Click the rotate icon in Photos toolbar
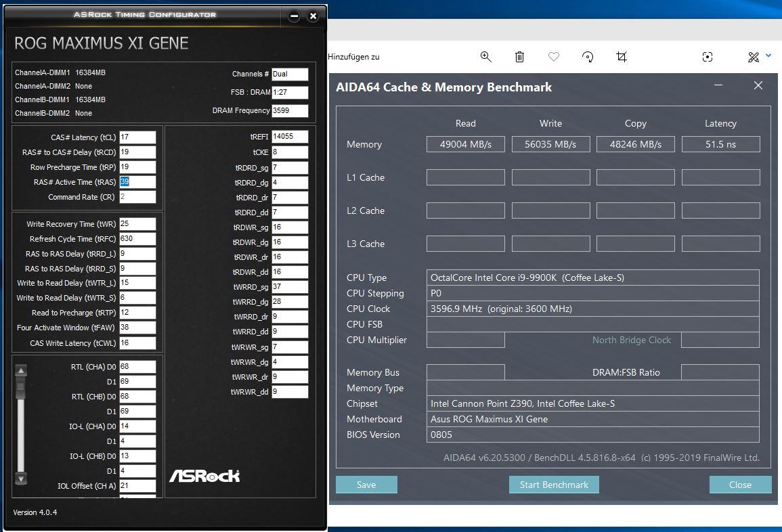 [588, 57]
